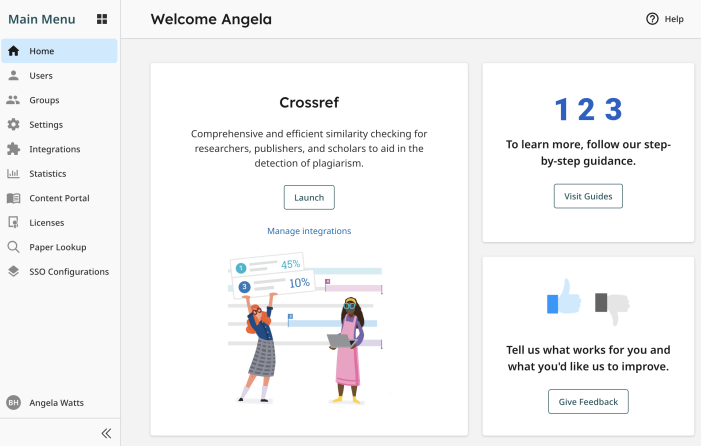Click the Visit Guides button

pos(588,196)
